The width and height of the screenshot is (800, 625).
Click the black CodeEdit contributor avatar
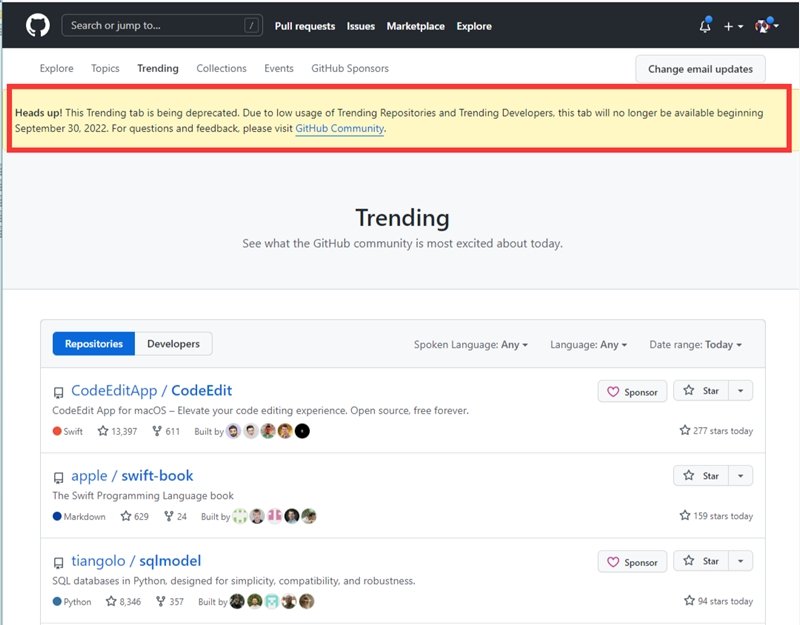[302, 431]
